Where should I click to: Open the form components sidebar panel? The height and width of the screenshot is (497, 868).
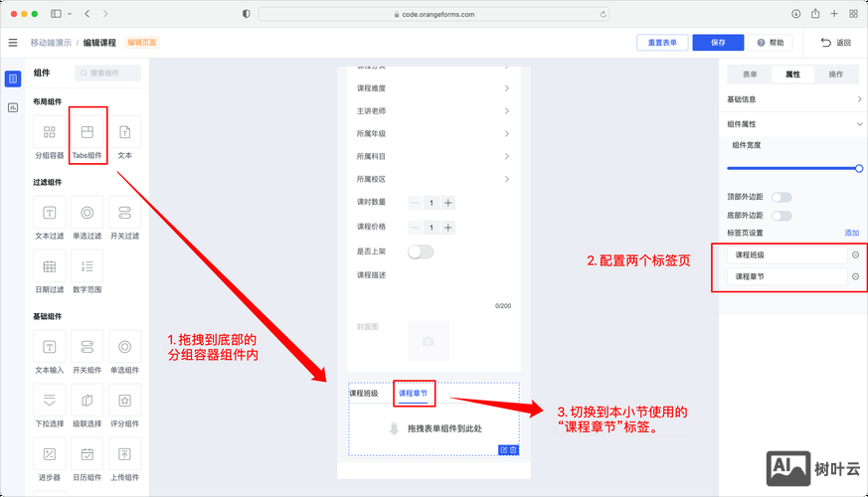coord(13,79)
